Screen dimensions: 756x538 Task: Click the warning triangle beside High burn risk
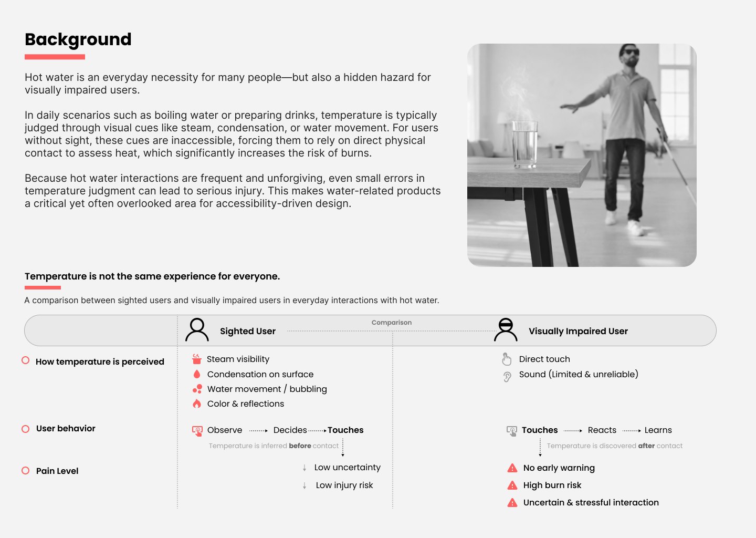pos(512,485)
